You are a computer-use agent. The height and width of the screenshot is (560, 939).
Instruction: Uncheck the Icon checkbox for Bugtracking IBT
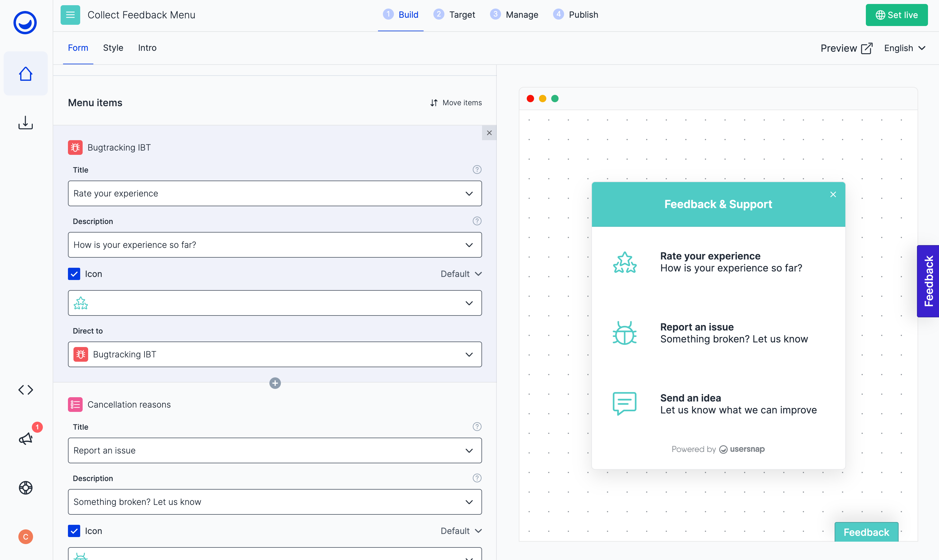tap(74, 274)
